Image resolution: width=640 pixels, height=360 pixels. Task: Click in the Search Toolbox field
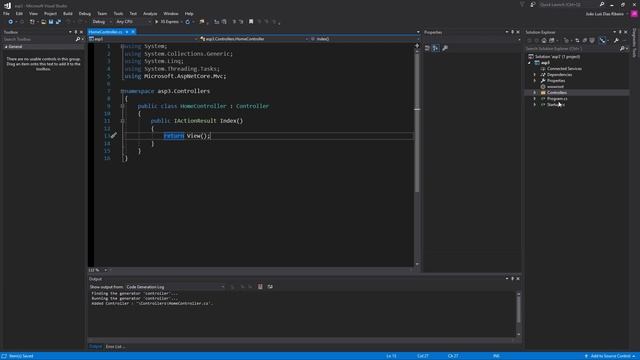pos(39,39)
